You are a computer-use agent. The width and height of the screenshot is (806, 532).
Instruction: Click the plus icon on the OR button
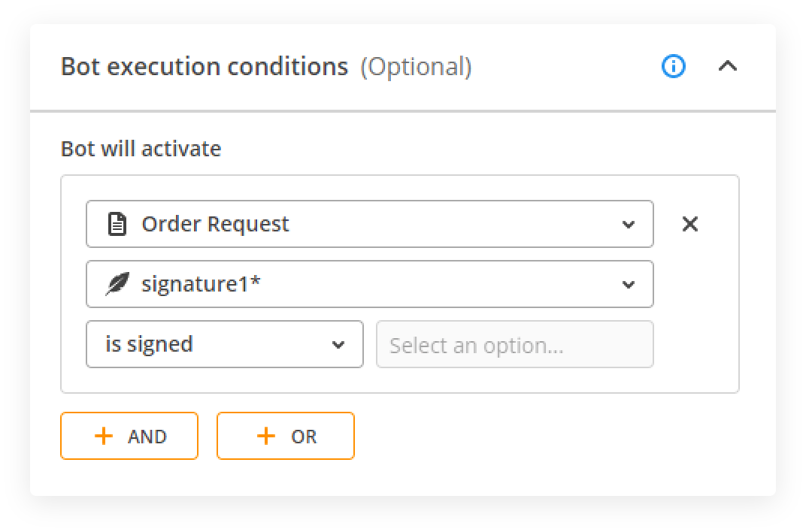point(266,436)
